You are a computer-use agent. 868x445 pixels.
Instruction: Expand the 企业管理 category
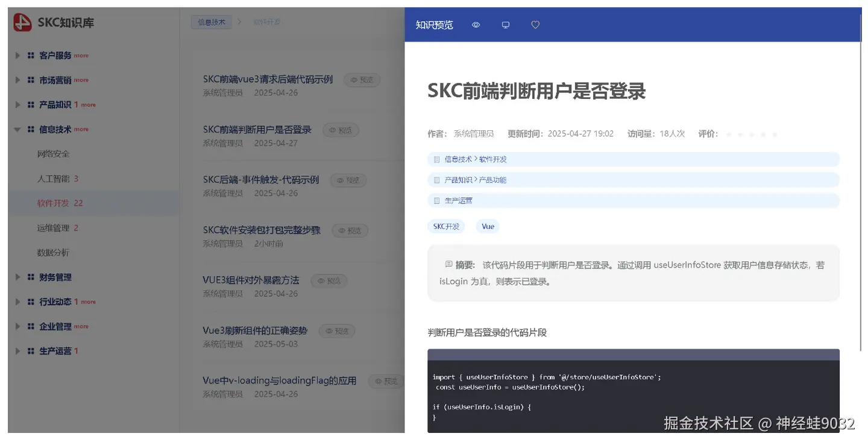[x=17, y=326]
